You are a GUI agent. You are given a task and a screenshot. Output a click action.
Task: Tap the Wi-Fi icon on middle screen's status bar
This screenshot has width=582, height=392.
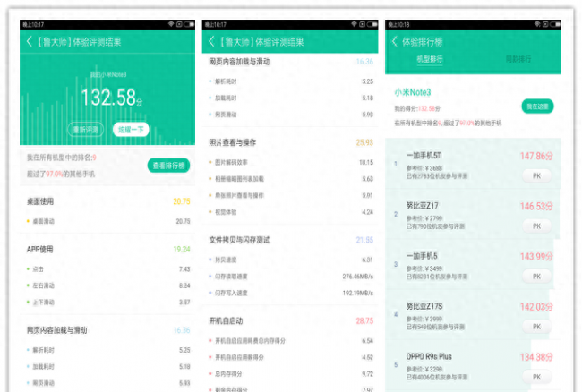point(354,24)
